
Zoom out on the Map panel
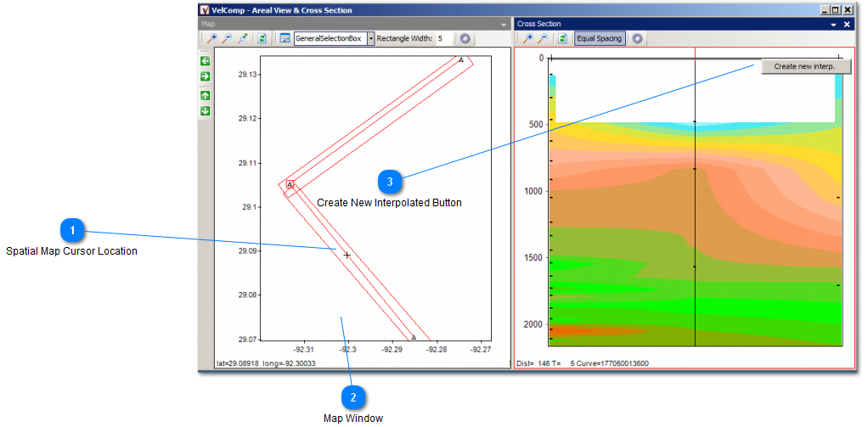pos(227,39)
